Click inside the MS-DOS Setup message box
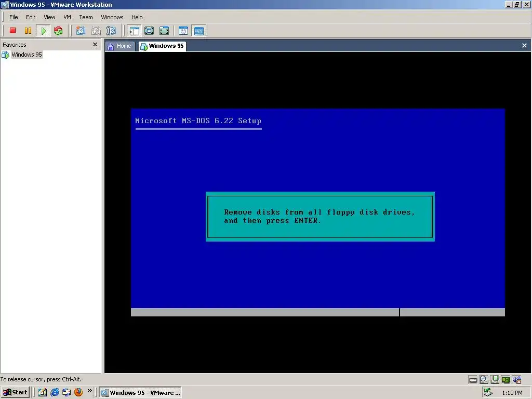 pyautogui.click(x=320, y=217)
